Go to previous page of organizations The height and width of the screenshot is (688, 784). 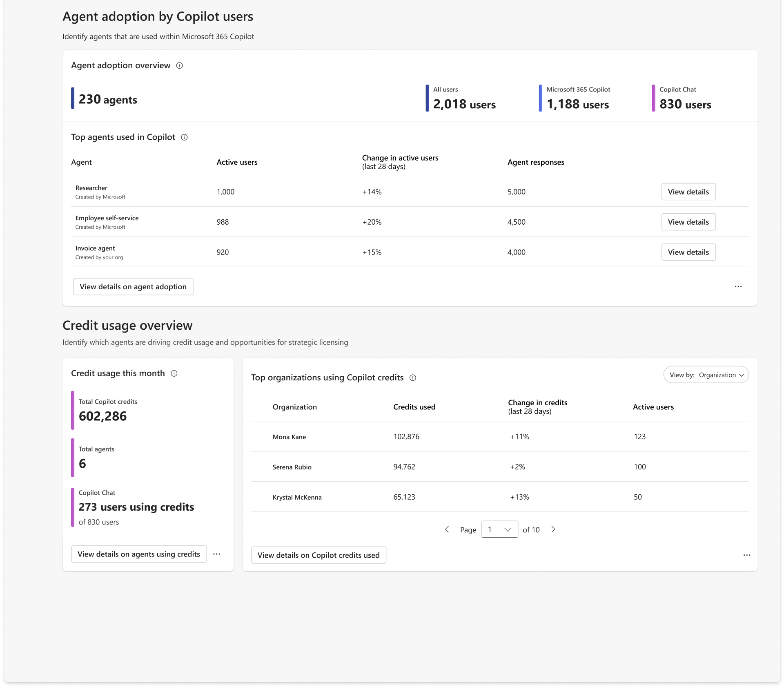point(447,529)
